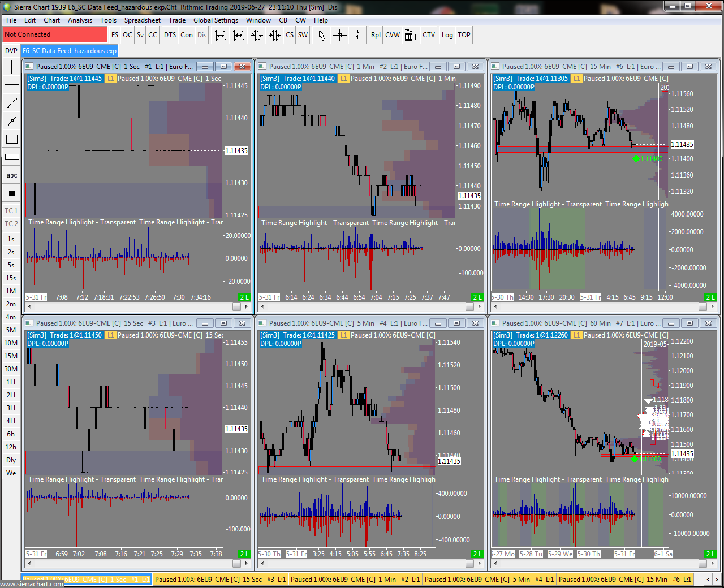The width and height of the screenshot is (724, 588).
Task: Toggle the TOP always-on-top button
Action: click(464, 35)
